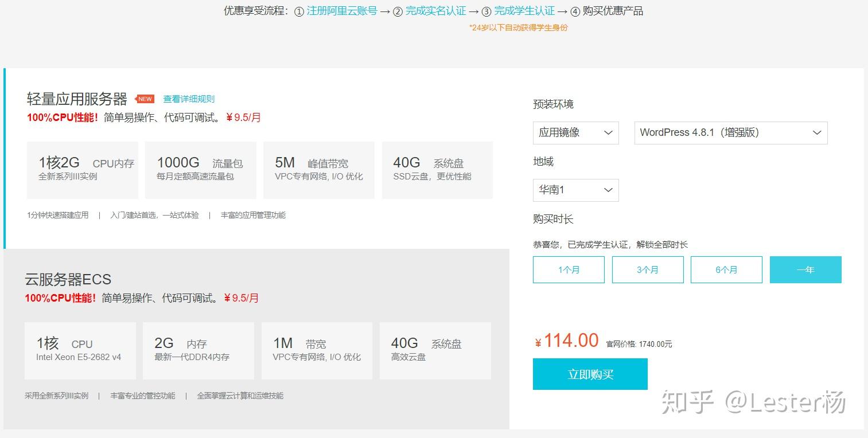Click the 2G 内存 DDR4 card
Screen dimensions: 868x438
198,351
